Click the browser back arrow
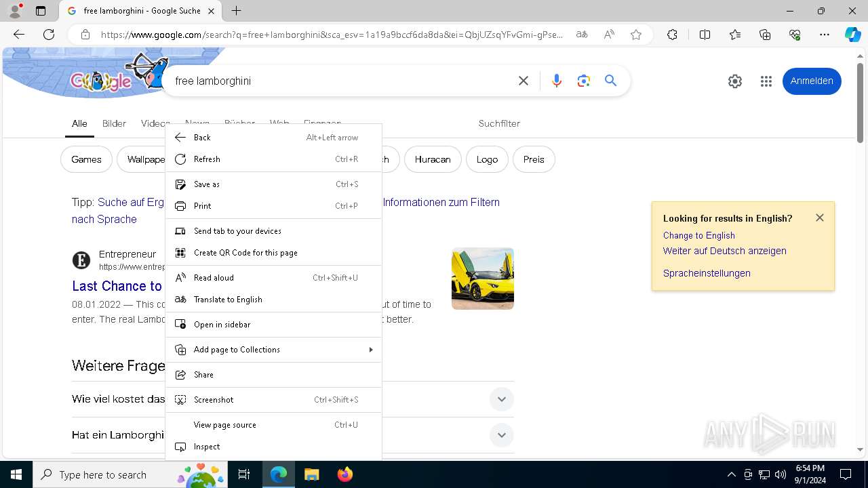 tap(19, 35)
